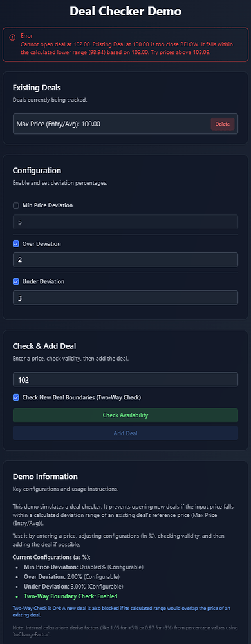Viewport: 251px width, 644px height.
Task: Click the Max Price 100.00 deal row
Action: [126, 124]
